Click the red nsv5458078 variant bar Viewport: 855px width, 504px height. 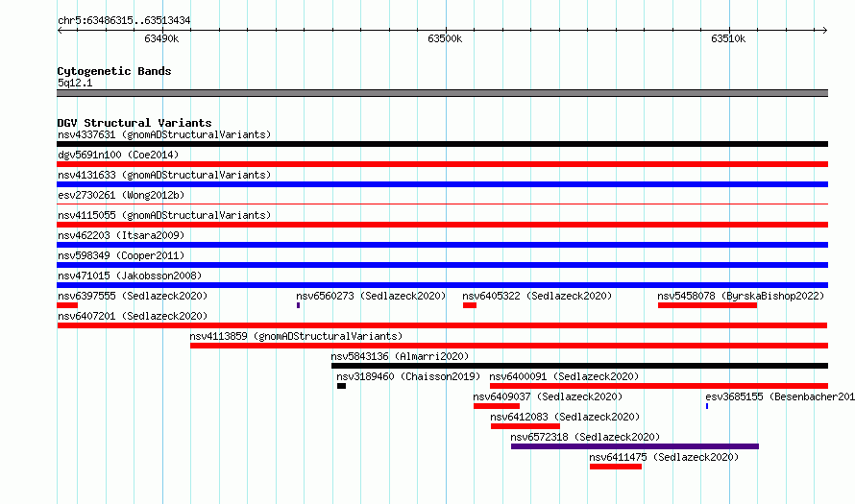(707, 305)
